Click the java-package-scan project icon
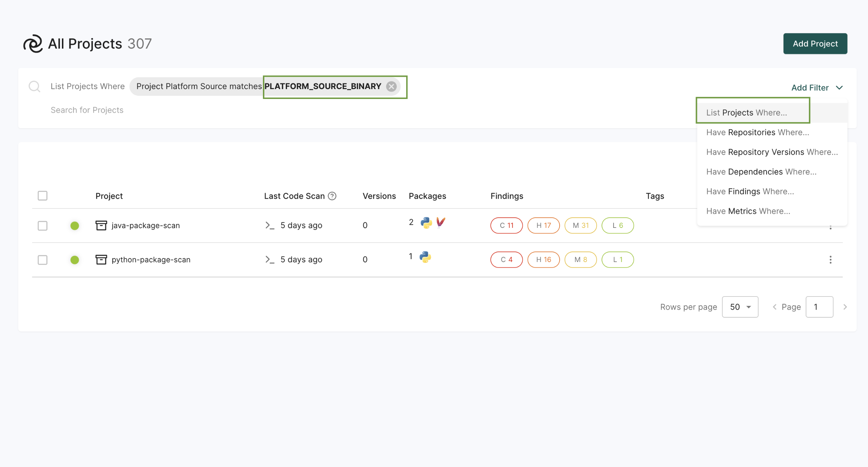Screen dimensions: 868x467 click(x=101, y=225)
